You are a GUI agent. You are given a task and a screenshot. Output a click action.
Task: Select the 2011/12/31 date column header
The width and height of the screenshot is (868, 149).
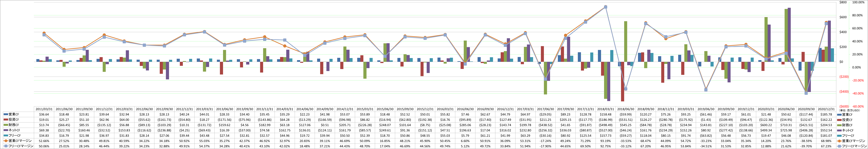(x=104, y=109)
